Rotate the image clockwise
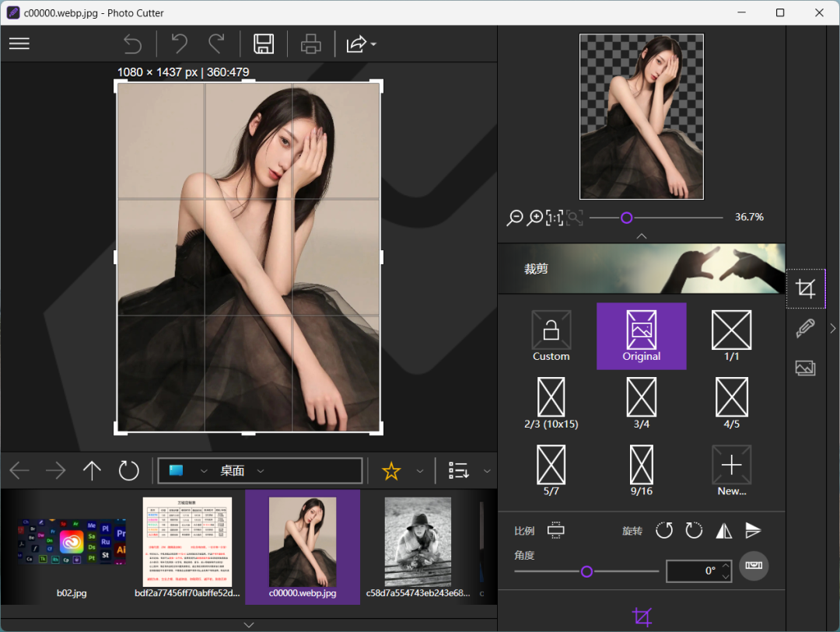 click(x=693, y=530)
